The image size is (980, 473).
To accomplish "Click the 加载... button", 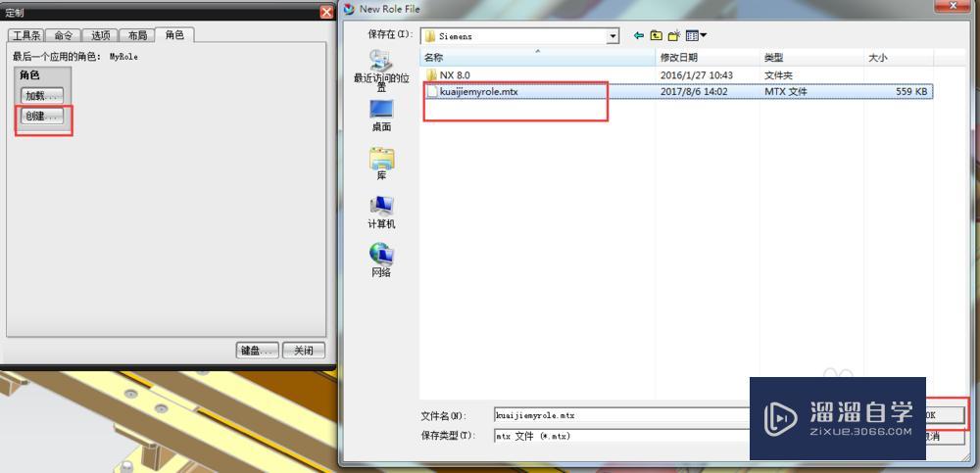I will click(42, 96).
